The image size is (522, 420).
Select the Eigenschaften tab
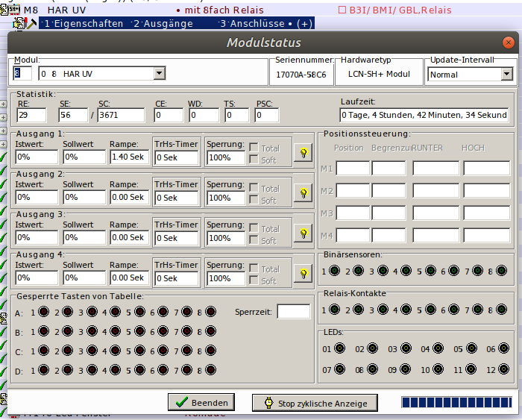point(84,24)
